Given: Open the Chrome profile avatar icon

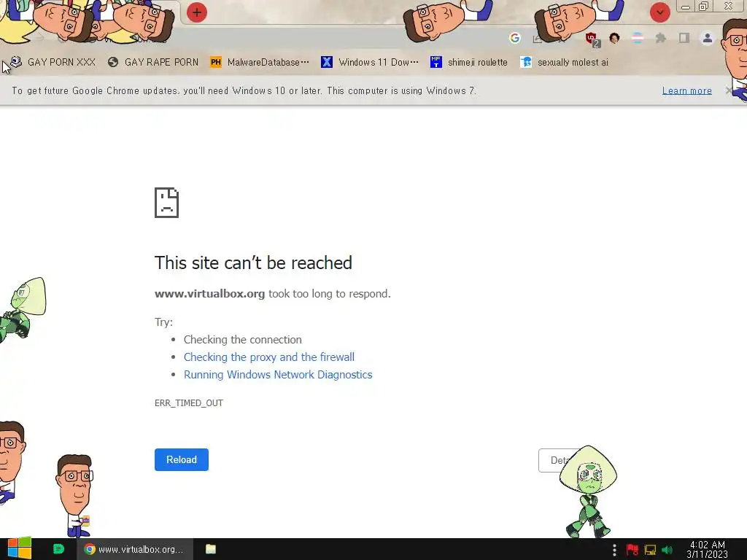Looking at the screenshot, I should pyautogui.click(x=708, y=38).
